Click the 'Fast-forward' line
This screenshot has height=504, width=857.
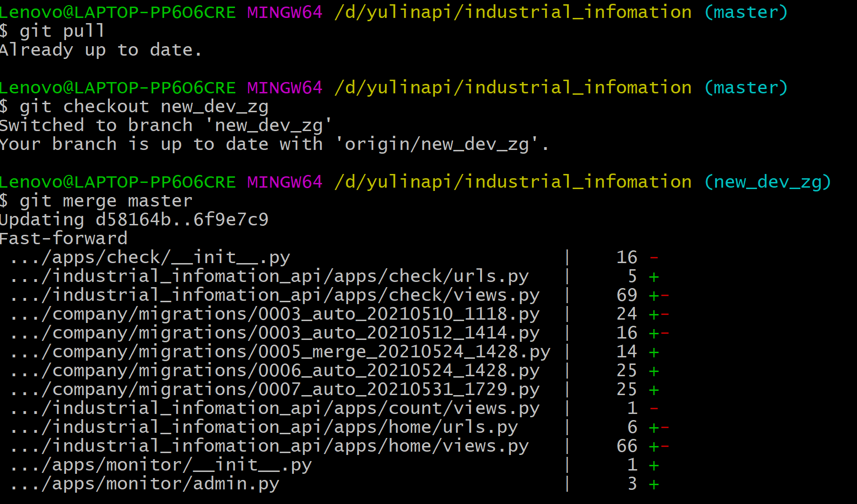coord(63,239)
